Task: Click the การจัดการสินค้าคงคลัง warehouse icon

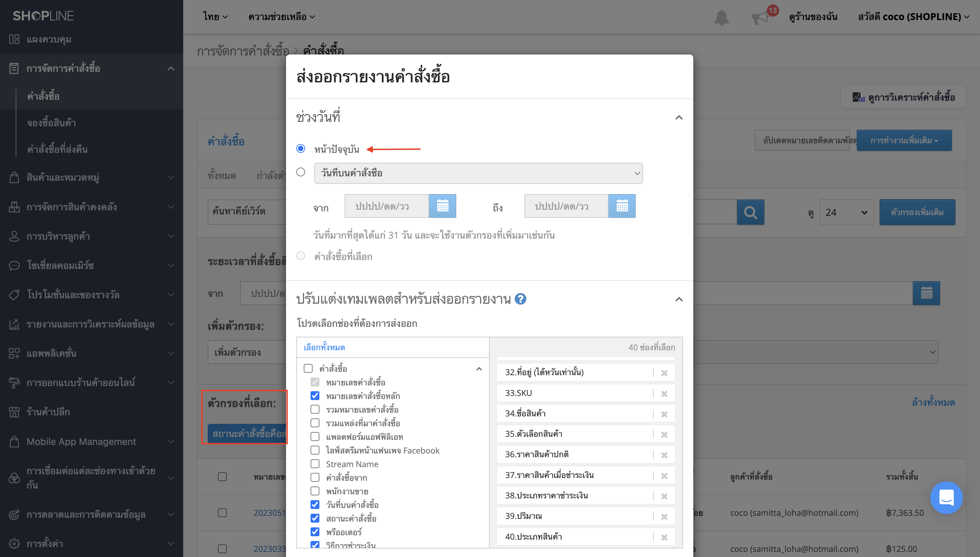Action: [14, 207]
